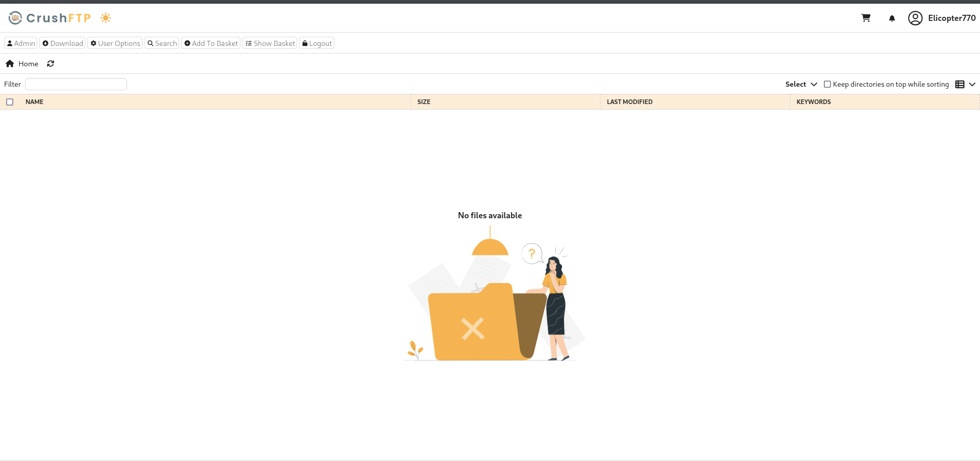This screenshot has height=461, width=980.
Task: Open the Search tool
Action: 162,43
